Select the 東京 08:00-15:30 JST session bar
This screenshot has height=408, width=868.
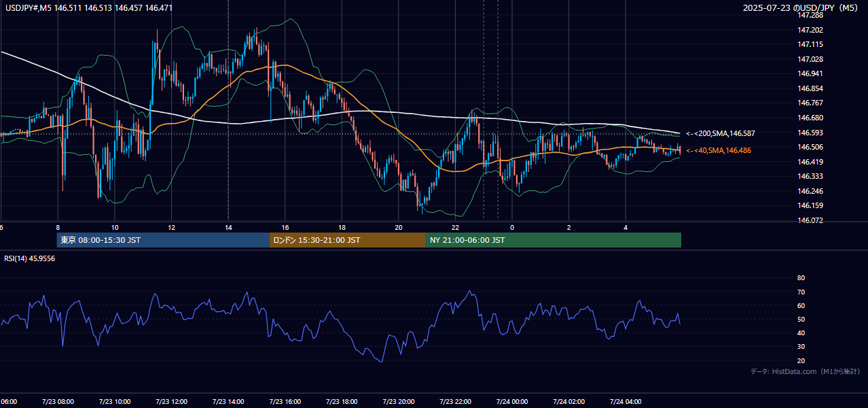pyautogui.click(x=163, y=240)
